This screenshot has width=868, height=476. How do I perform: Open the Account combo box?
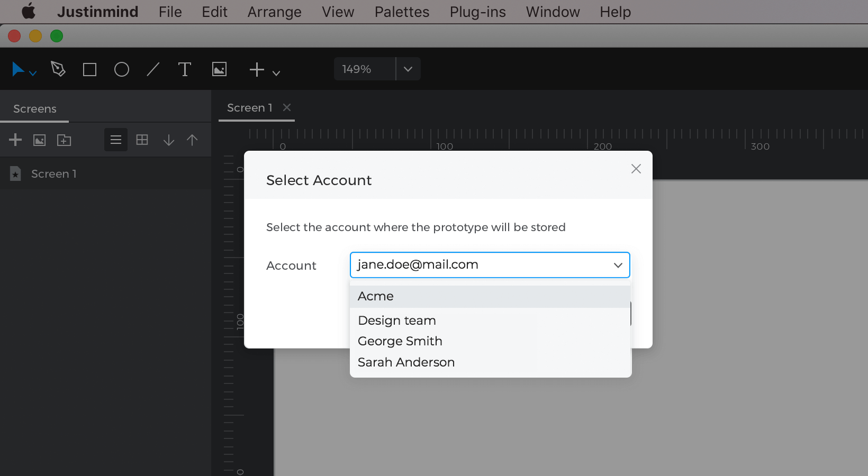pyautogui.click(x=490, y=265)
